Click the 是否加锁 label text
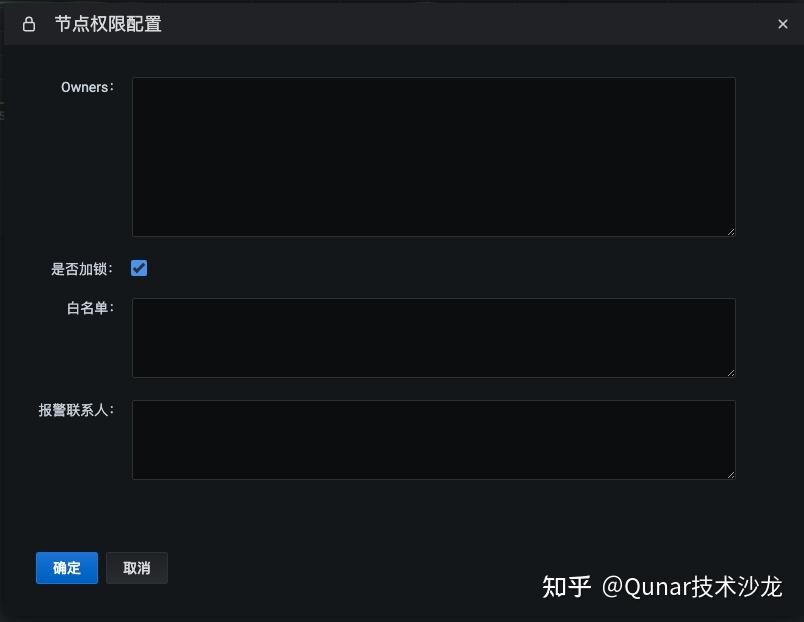The image size is (804, 622). [x=82, y=269]
